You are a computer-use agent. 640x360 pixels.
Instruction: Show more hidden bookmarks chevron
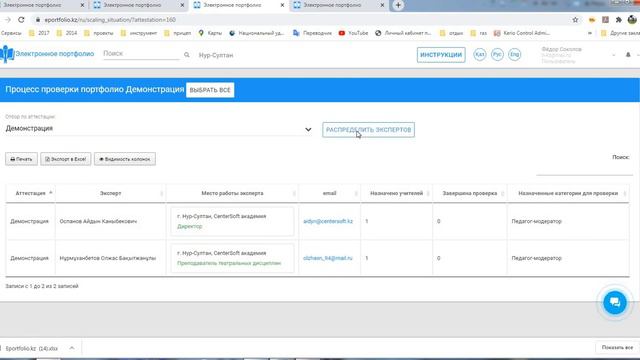589,33
